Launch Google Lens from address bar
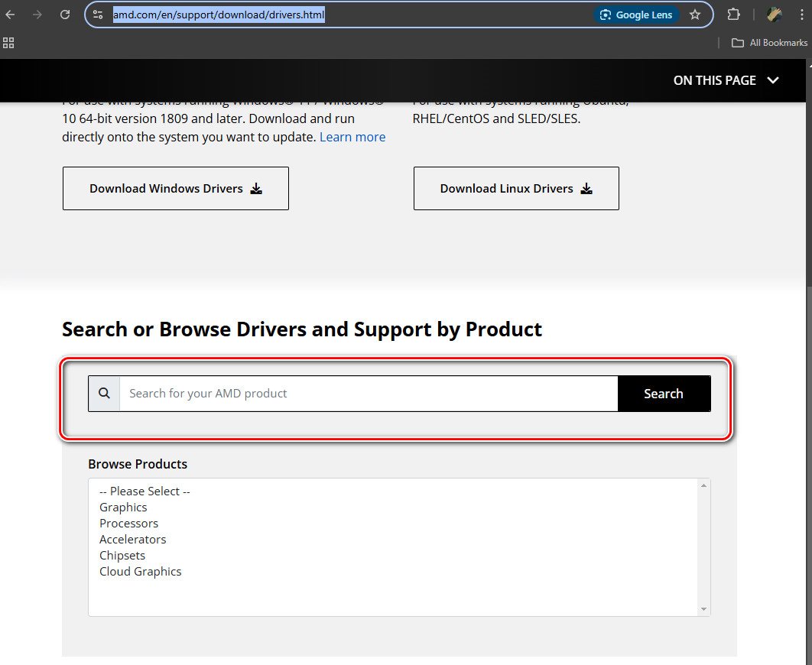The width and height of the screenshot is (812, 665). [636, 15]
